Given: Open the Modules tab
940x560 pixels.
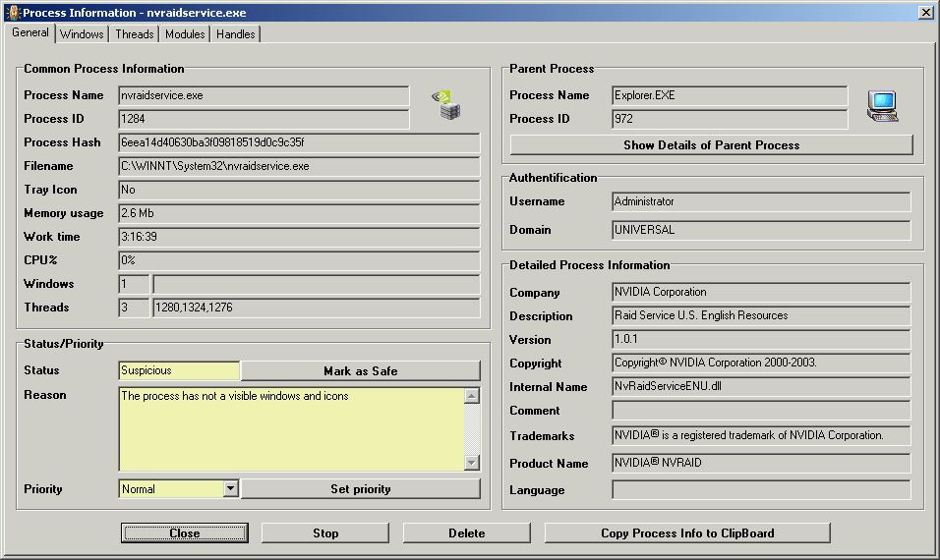Looking at the screenshot, I should 185,34.
